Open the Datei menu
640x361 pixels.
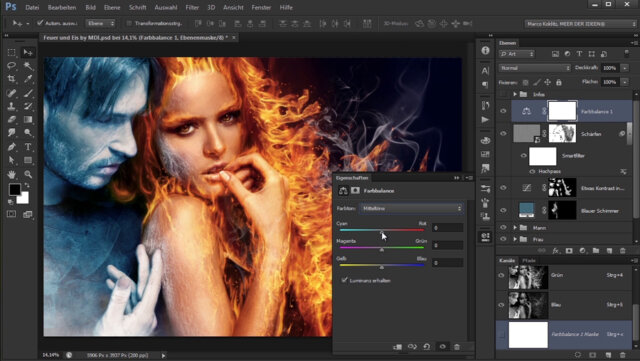(32, 7)
